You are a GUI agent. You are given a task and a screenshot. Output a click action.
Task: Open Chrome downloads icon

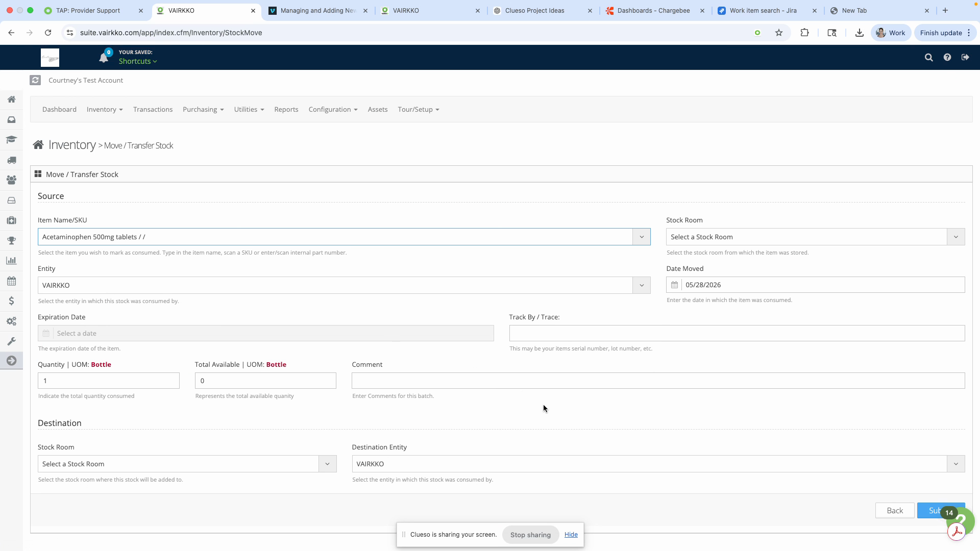pos(860,33)
